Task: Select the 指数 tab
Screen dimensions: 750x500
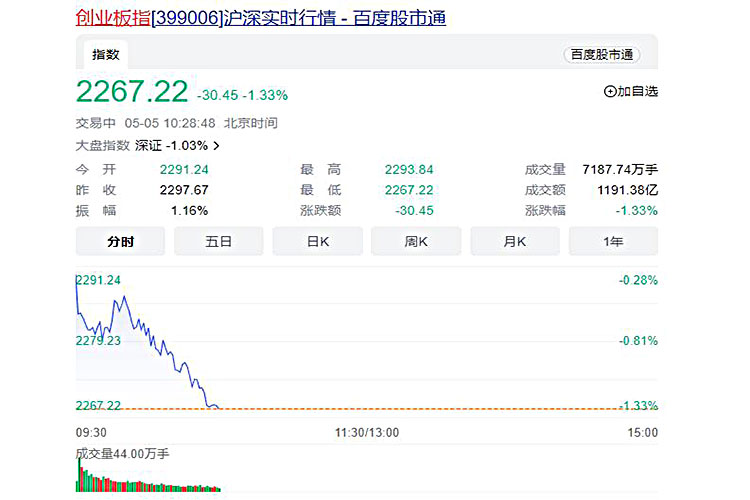Action: tap(106, 55)
